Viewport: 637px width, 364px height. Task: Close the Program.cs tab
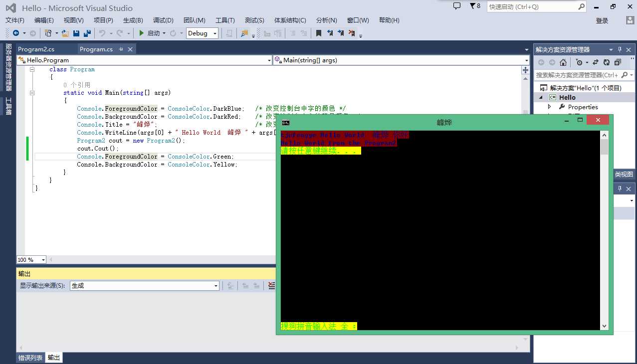(x=130, y=49)
